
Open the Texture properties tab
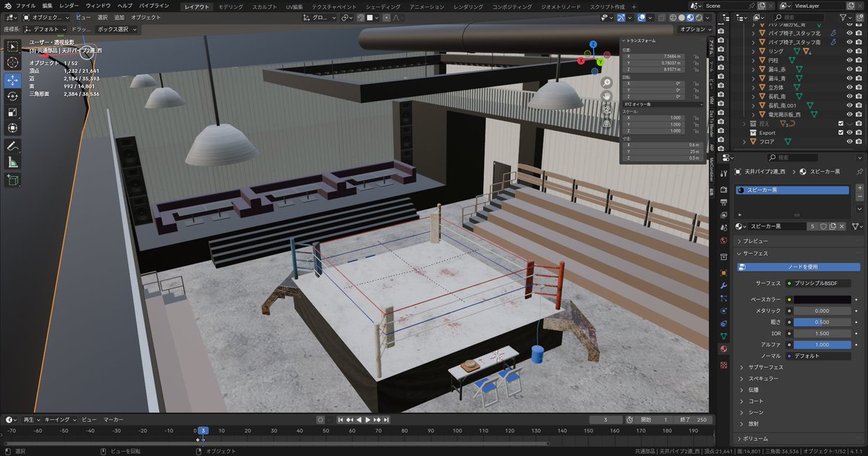point(724,364)
